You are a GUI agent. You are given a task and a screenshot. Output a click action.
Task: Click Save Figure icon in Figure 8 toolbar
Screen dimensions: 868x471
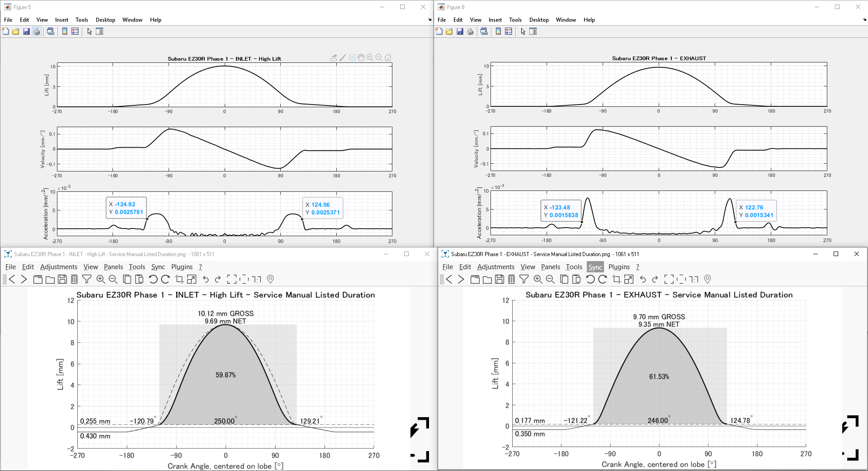[460, 31]
